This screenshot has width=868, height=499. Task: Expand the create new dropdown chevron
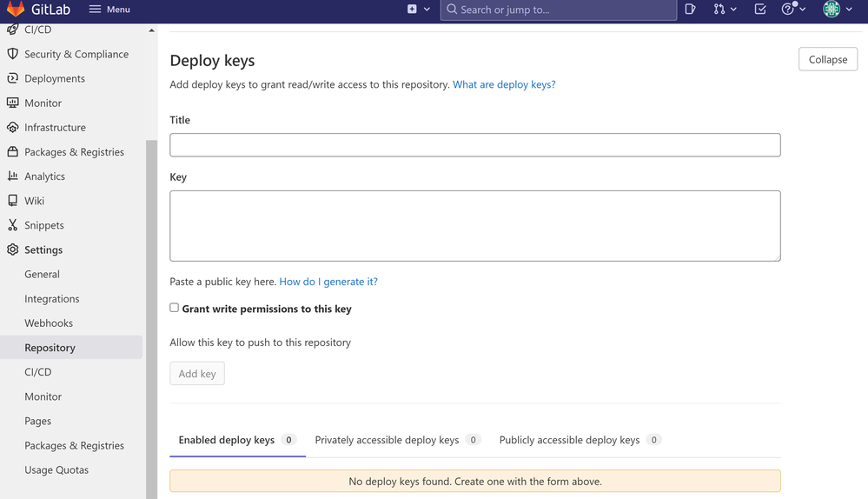click(x=427, y=10)
